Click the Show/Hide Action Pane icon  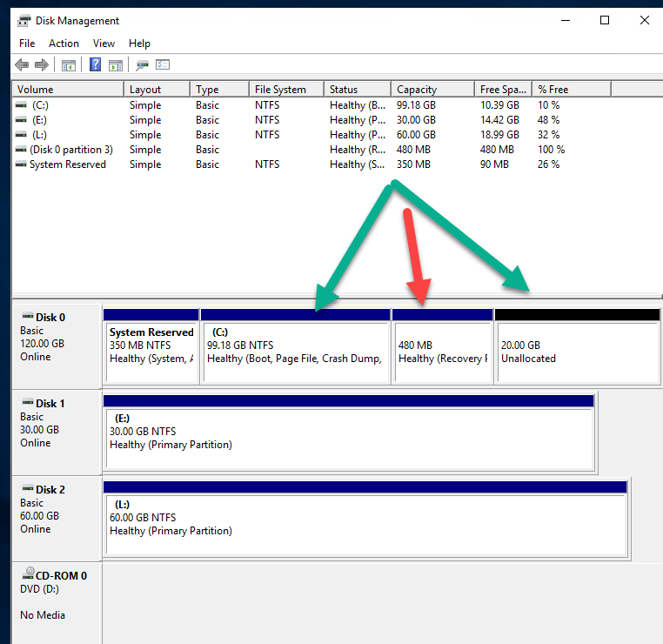click(115, 65)
